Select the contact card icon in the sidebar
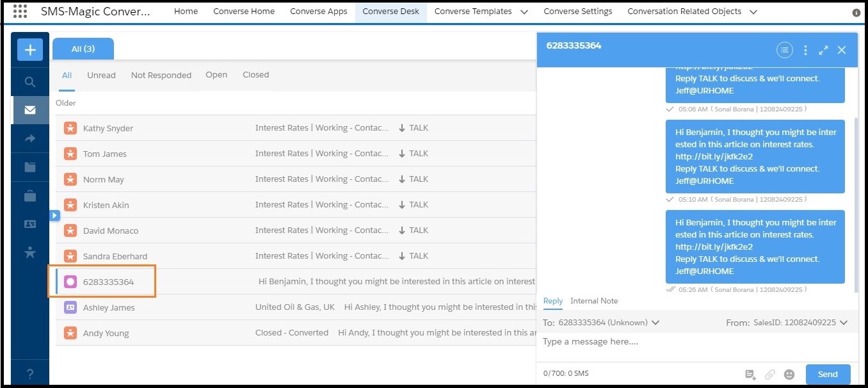The height and width of the screenshot is (388, 868). click(x=30, y=224)
